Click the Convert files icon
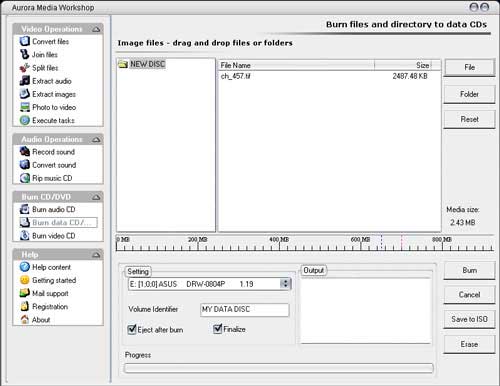The height and width of the screenshot is (386, 500). click(x=25, y=41)
